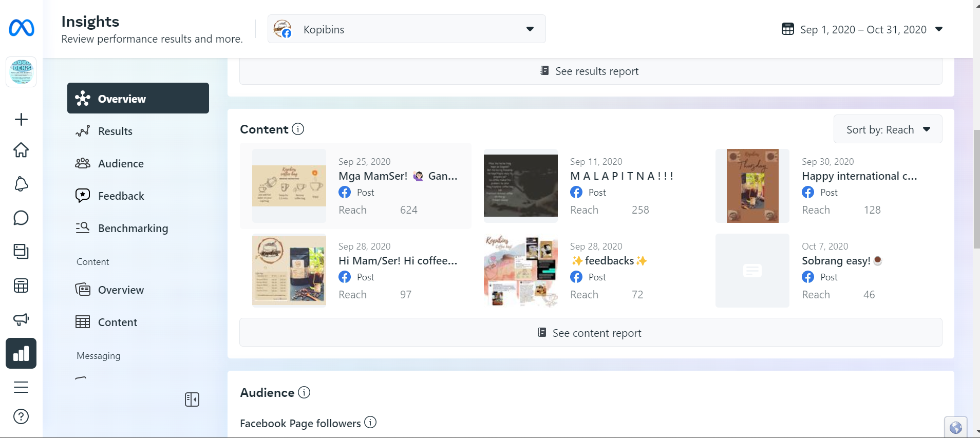Open Sobrang easy post placeholder thumbnail
This screenshot has height=438, width=980.
click(x=752, y=271)
